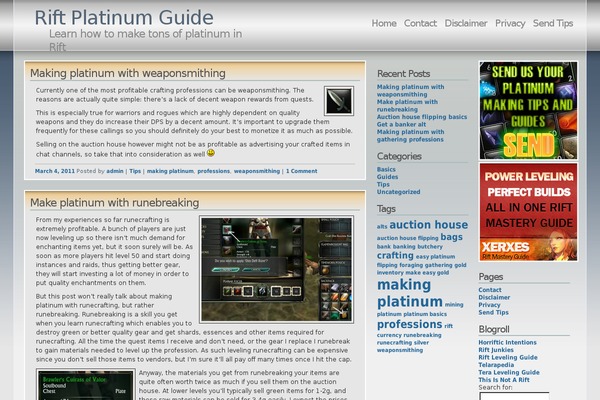Click the March 4, 2011 date link
The width and height of the screenshot is (600, 400).
coord(55,171)
